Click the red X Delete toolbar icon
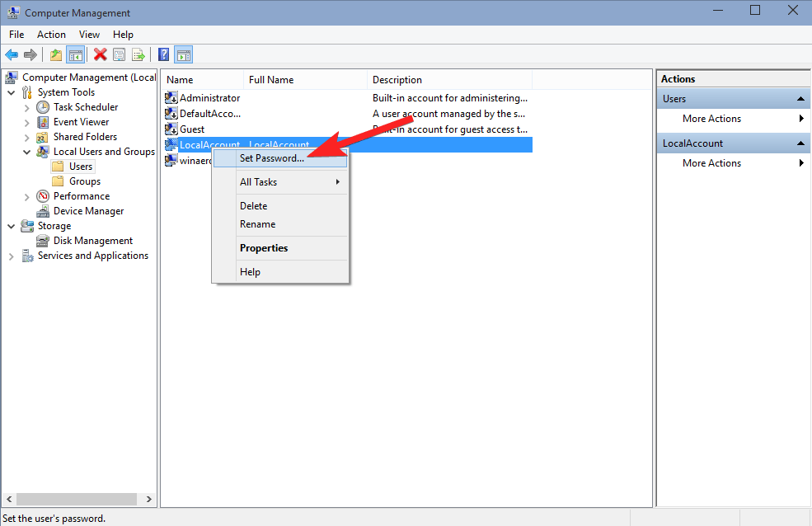 click(x=101, y=54)
